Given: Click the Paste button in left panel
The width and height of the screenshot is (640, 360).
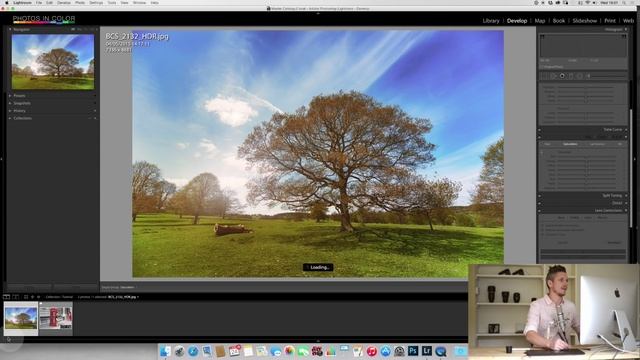Looking at the screenshot, I should pyautogui.click(x=76, y=287).
